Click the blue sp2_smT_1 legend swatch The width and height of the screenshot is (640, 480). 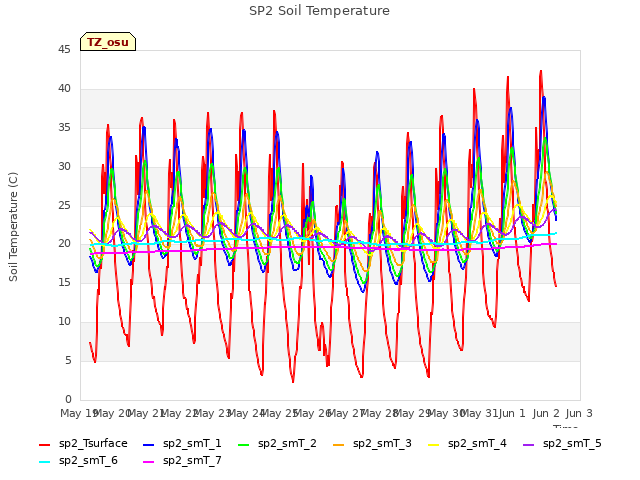pos(149,444)
